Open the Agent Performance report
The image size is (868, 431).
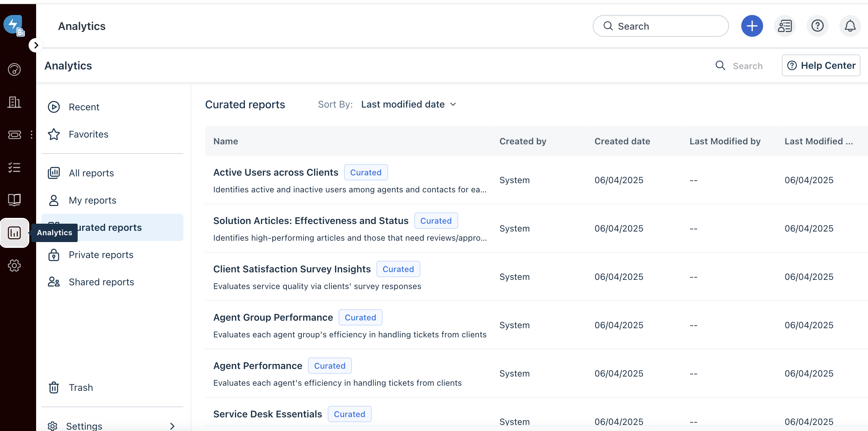[258, 366]
